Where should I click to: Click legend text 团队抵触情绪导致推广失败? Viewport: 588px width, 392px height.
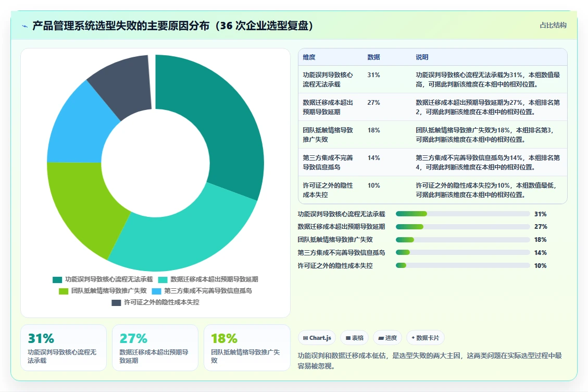(x=109, y=291)
